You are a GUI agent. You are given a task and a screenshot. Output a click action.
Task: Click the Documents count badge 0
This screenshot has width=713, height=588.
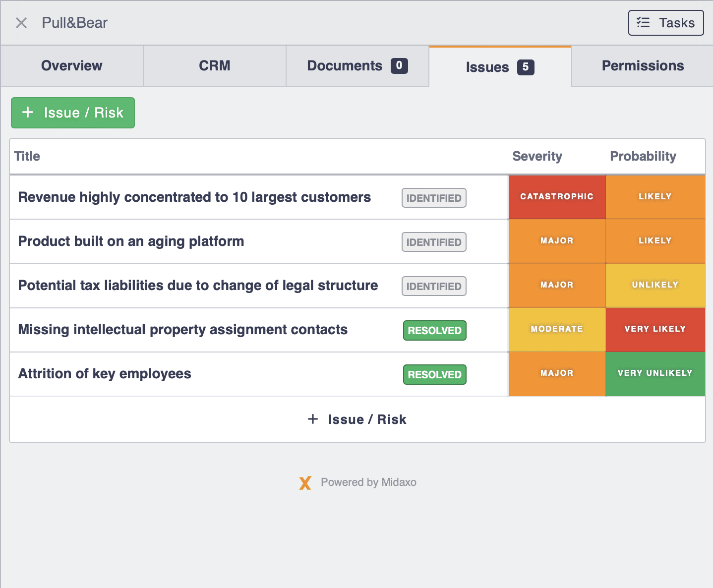(399, 65)
